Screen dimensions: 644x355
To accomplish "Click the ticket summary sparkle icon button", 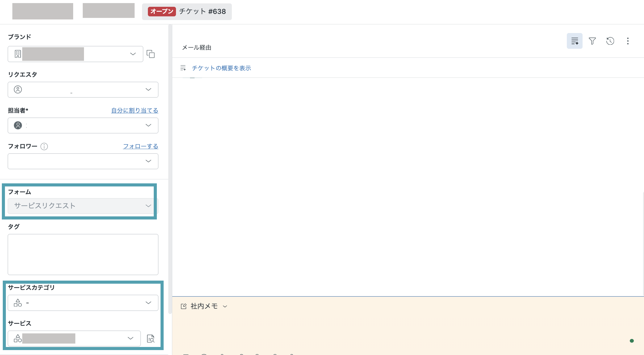I will point(575,41).
